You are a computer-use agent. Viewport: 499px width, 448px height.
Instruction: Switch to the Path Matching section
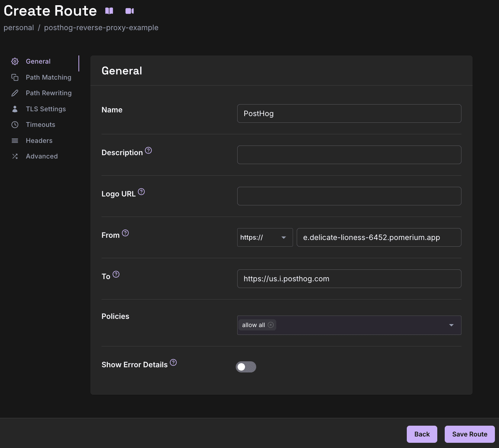pos(49,77)
